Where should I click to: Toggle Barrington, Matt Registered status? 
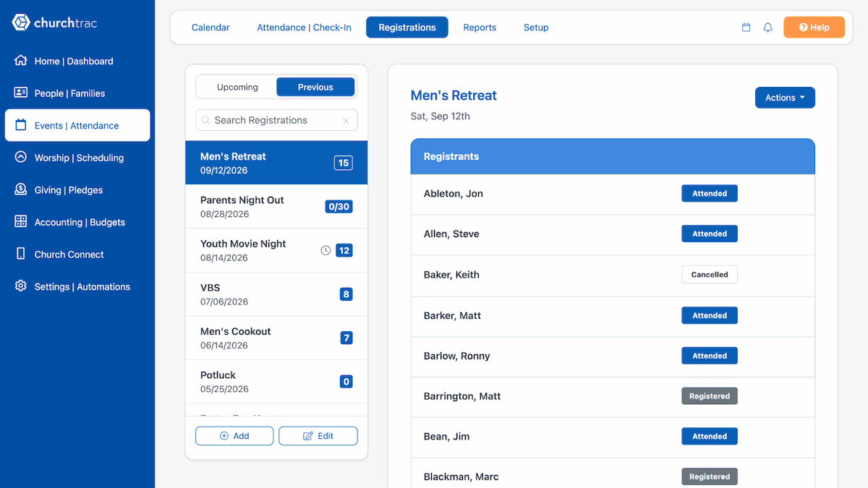710,396
